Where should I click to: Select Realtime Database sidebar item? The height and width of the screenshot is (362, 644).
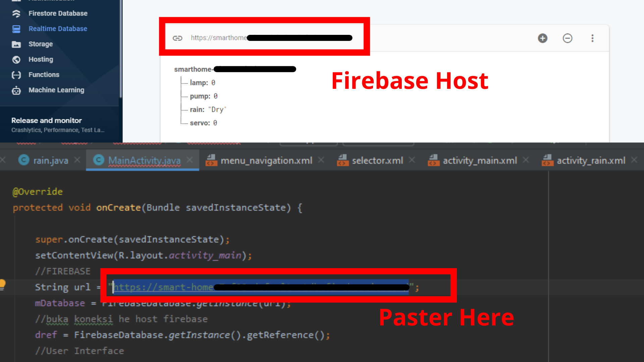coord(58,29)
